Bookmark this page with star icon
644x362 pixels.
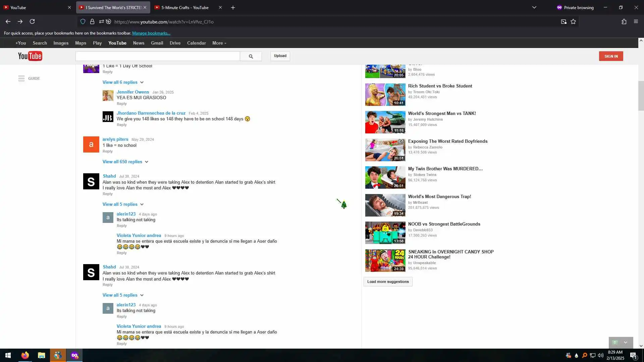coord(573,22)
